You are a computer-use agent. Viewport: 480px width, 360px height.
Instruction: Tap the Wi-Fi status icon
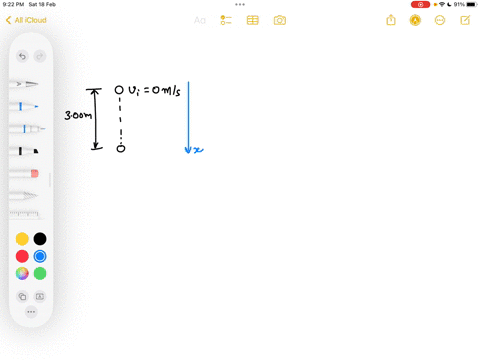tap(442, 4)
